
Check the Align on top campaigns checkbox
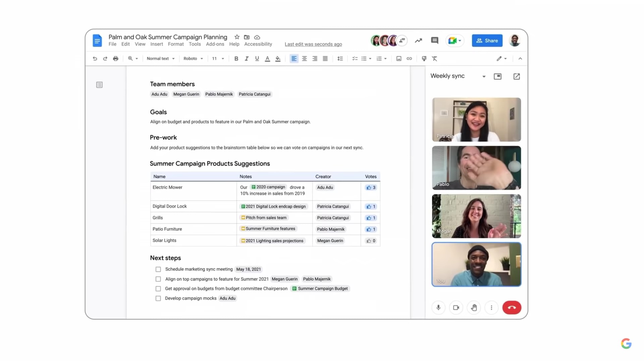coord(158,279)
